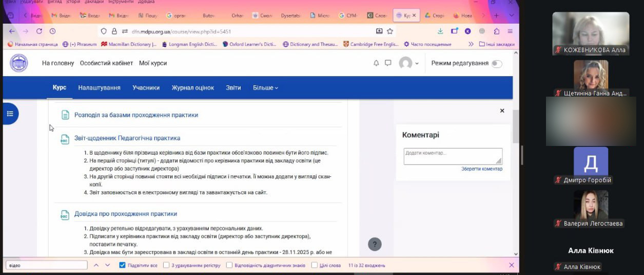Image resolution: width=644 pixels, height=275 pixels.
Task: Open the user profile avatar menu
Action: 408,63
